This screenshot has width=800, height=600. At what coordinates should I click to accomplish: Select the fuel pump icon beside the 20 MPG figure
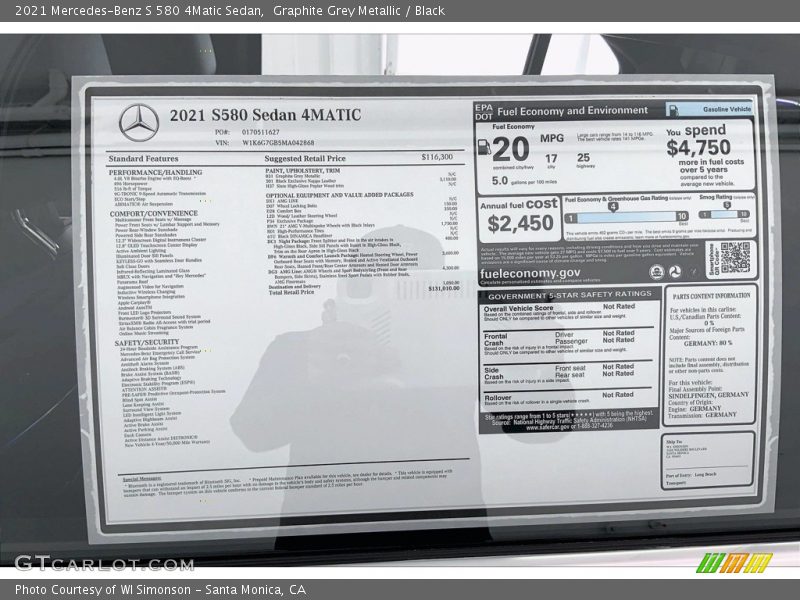(484, 148)
